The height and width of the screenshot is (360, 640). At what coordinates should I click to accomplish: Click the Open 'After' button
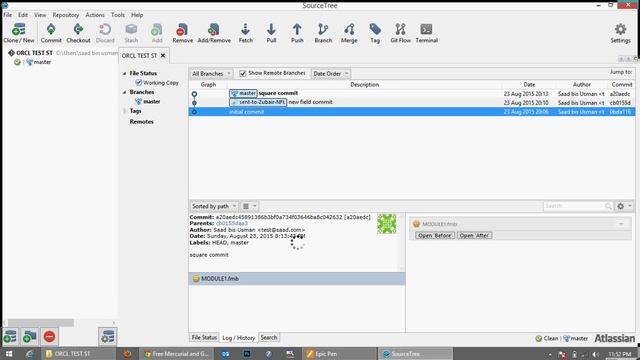click(474, 236)
